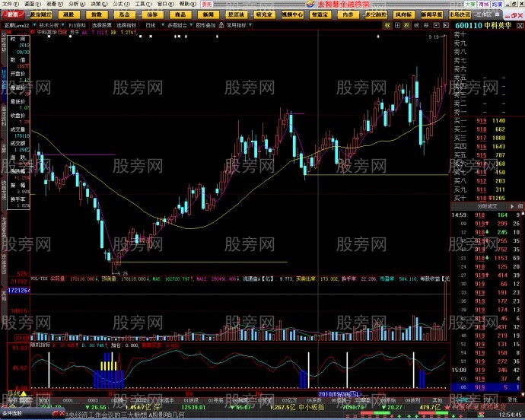Screen dimensions: 525x420
Task: Select the highlighted last trade row at :06
Action: click(x=486, y=387)
